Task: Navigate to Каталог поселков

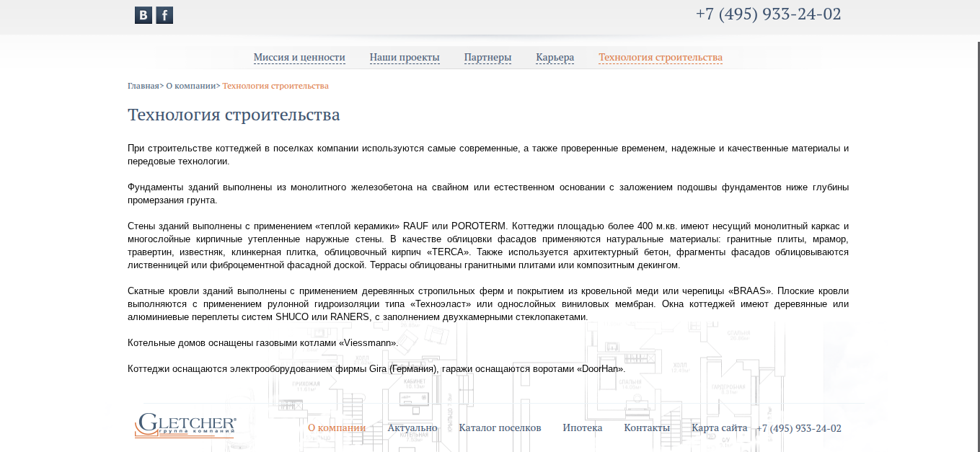Action: (500, 427)
